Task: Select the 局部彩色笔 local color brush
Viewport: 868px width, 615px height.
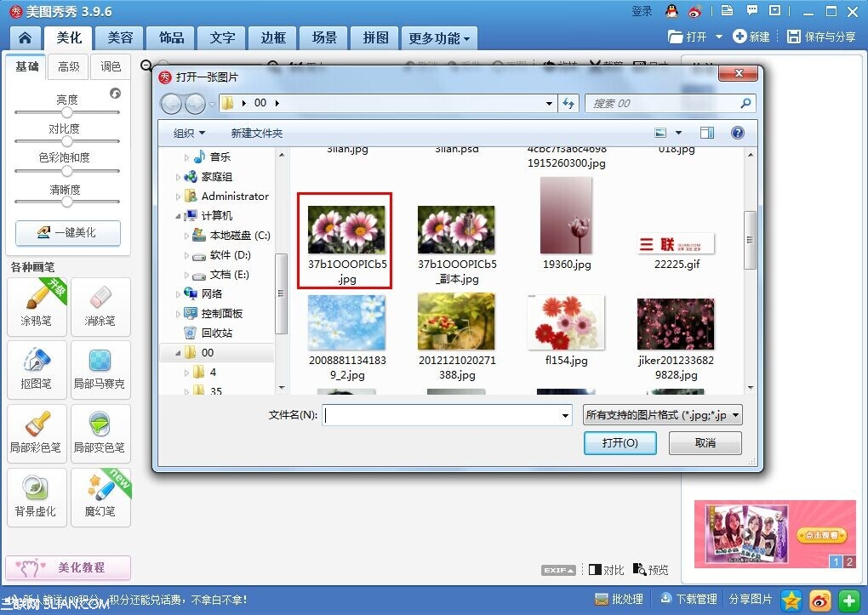Action: point(37,434)
